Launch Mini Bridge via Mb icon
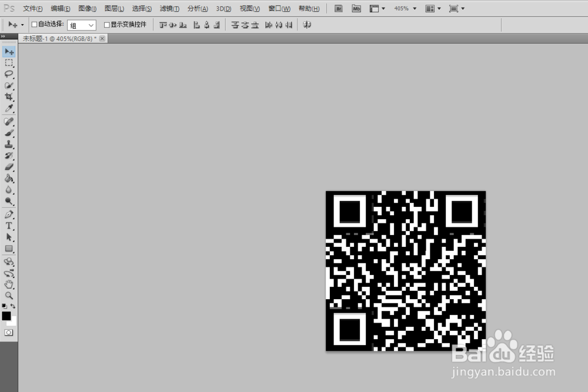 [356, 9]
